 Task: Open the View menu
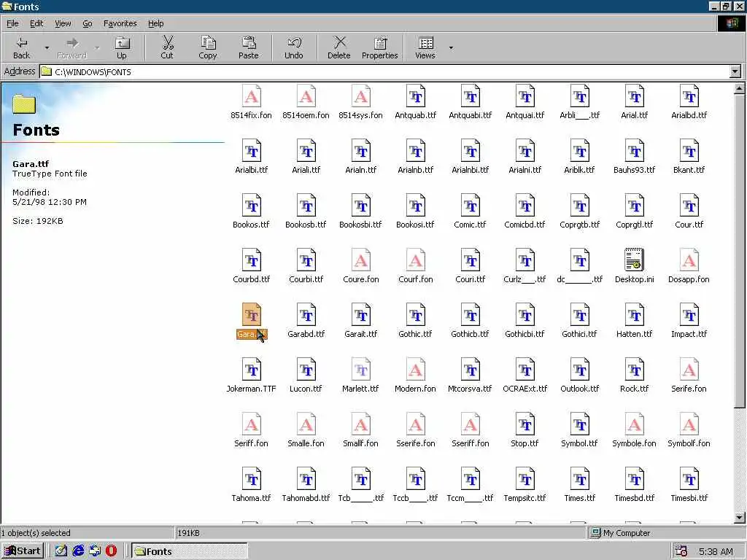coord(63,23)
